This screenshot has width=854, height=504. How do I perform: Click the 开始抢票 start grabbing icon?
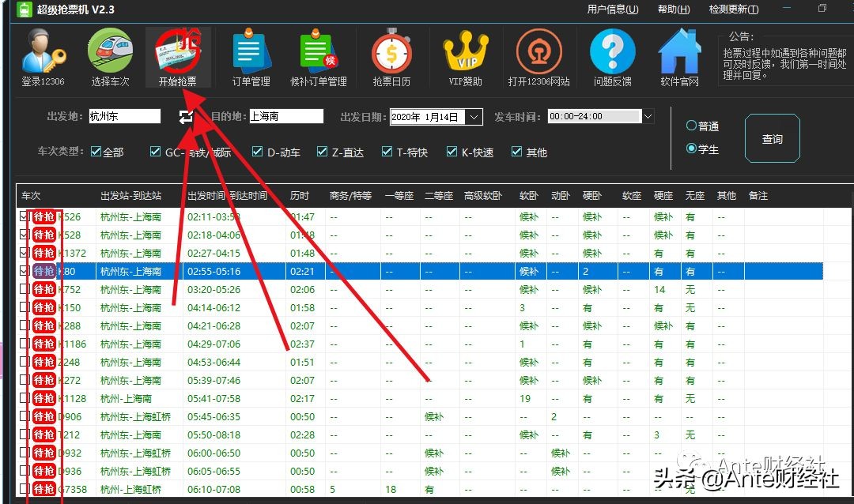pos(177,55)
